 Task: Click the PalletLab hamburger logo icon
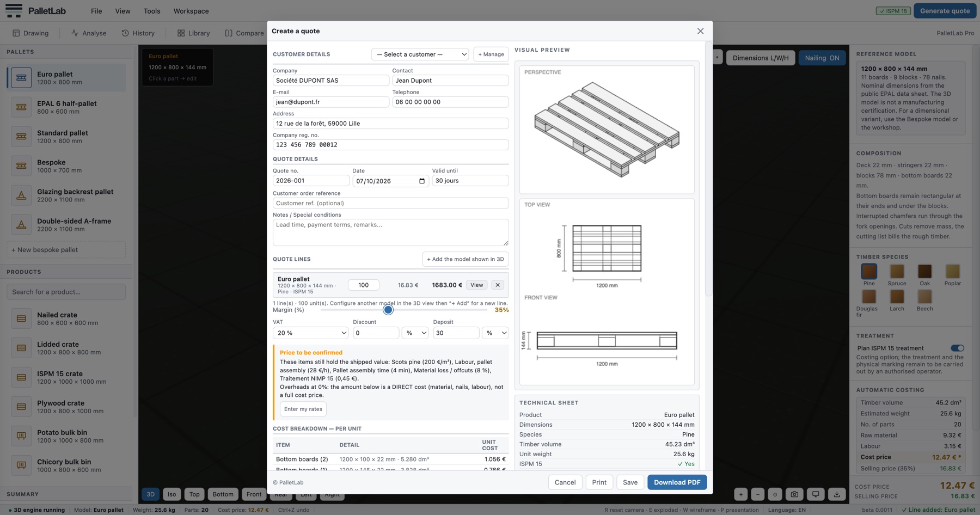pos(14,10)
